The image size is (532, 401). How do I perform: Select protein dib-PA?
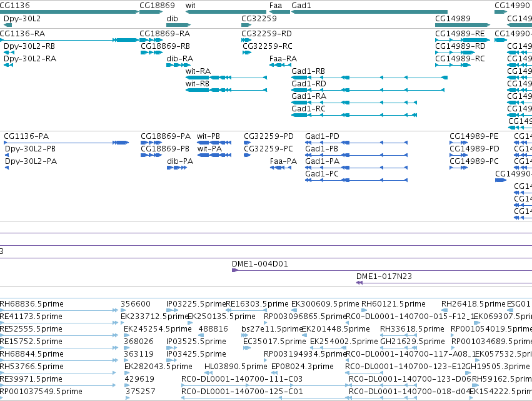[177, 168]
